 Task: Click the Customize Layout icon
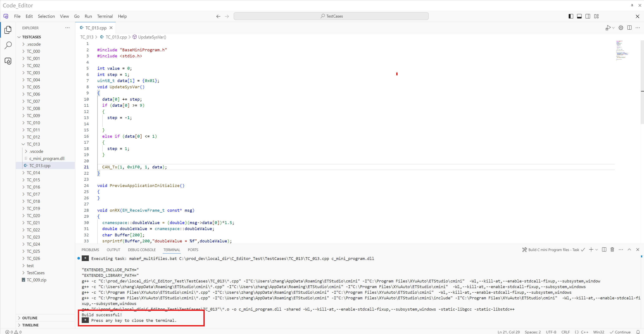click(x=596, y=16)
